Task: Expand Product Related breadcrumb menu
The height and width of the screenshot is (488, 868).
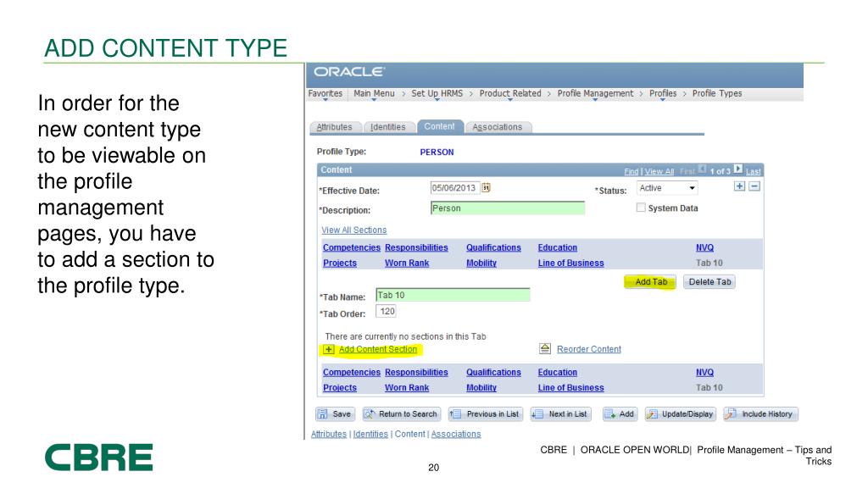Action: click(510, 93)
